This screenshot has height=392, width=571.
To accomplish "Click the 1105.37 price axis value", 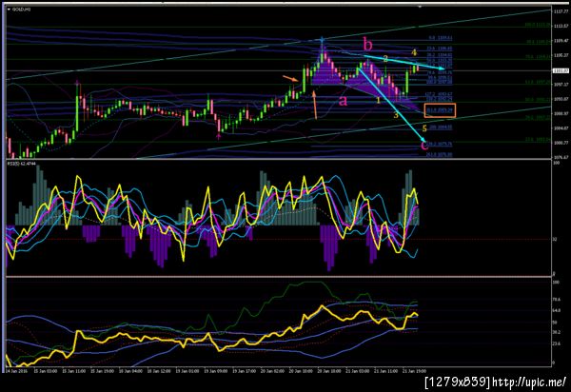I will (561, 55).
